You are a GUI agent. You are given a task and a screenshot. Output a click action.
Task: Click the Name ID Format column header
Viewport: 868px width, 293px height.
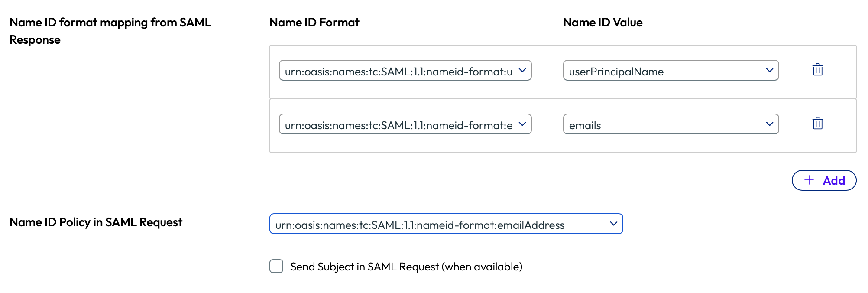click(314, 23)
